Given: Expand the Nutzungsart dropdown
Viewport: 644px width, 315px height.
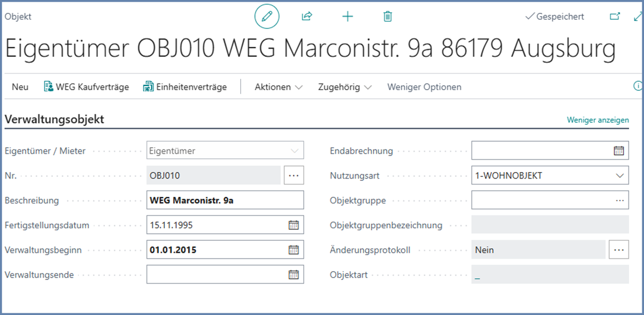Looking at the screenshot, I should tap(619, 176).
